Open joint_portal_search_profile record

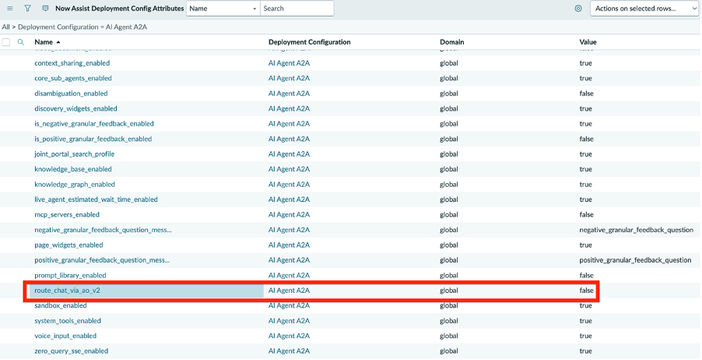[74, 154]
